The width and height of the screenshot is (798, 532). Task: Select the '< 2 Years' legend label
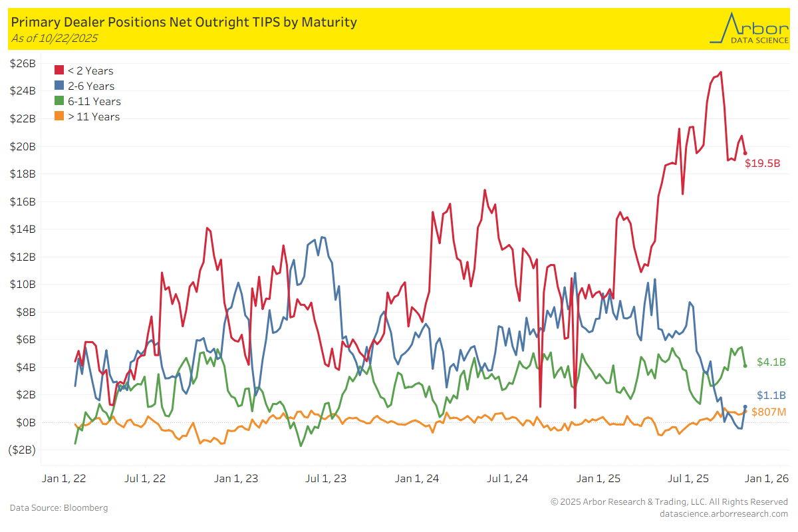(90, 70)
